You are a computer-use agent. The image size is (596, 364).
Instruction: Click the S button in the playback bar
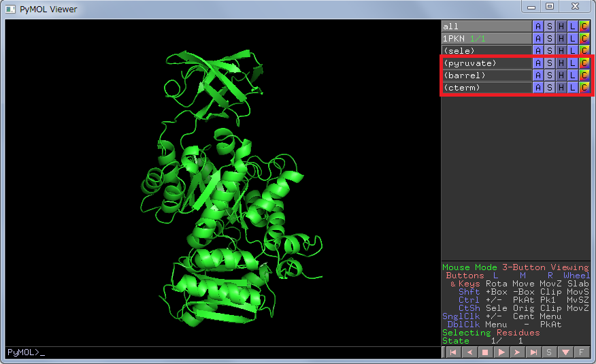point(550,352)
